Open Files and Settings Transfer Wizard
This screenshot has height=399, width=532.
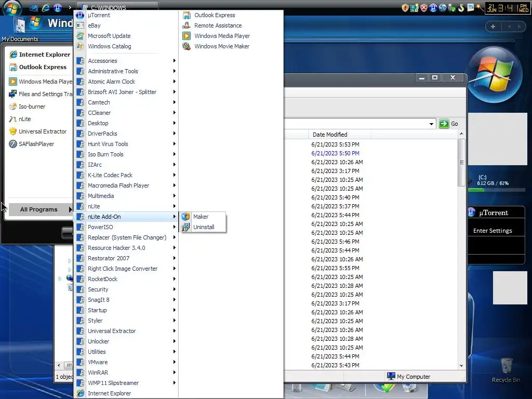(40, 94)
